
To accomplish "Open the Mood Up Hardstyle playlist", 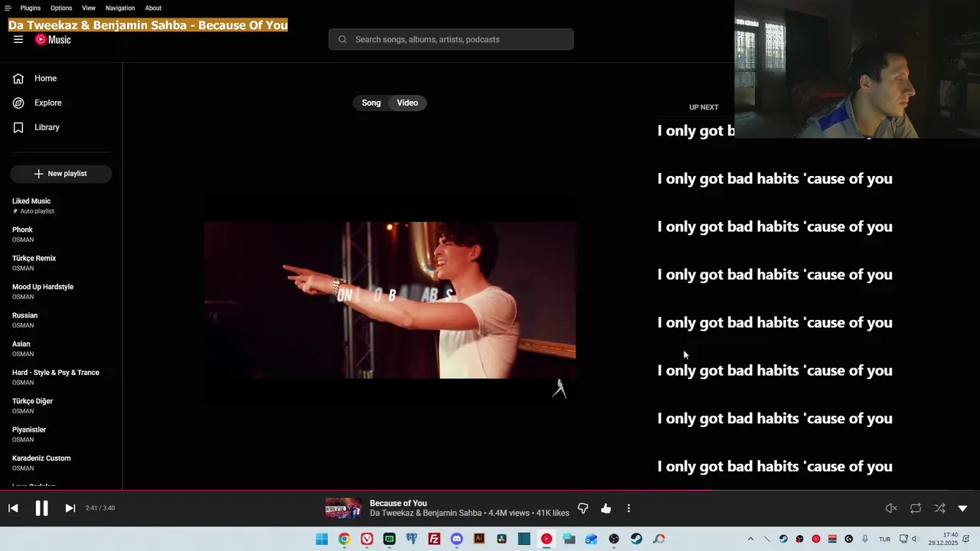I will click(61, 291).
